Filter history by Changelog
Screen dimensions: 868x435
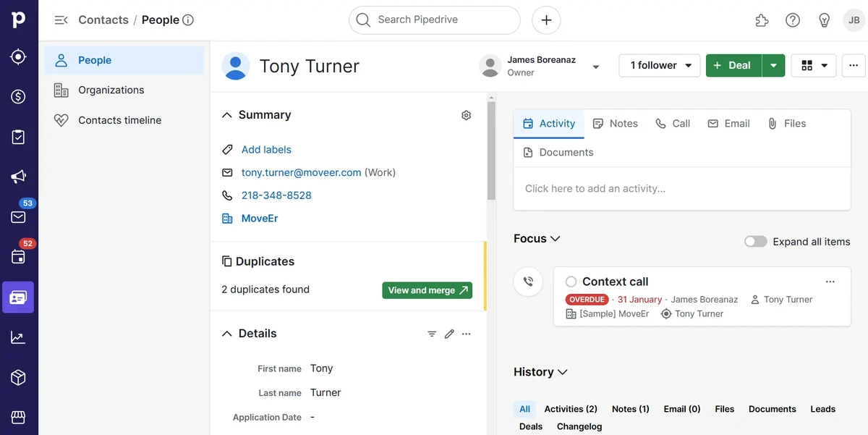coord(579,426)
